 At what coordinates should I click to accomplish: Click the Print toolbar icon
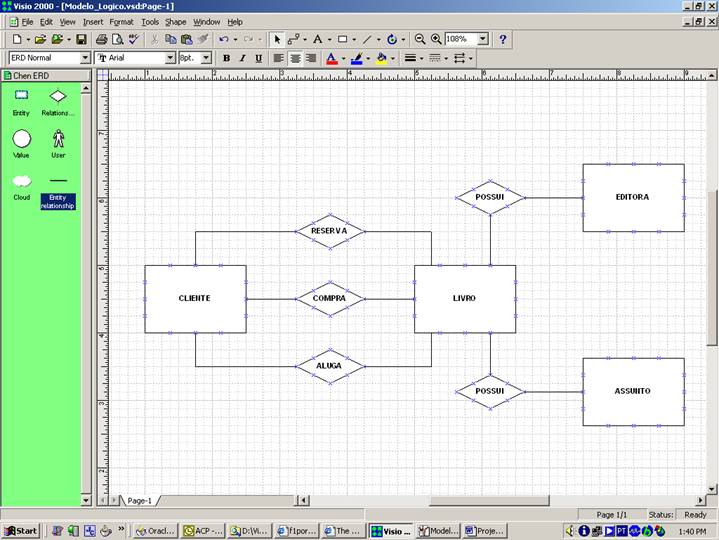coord(101,39)
